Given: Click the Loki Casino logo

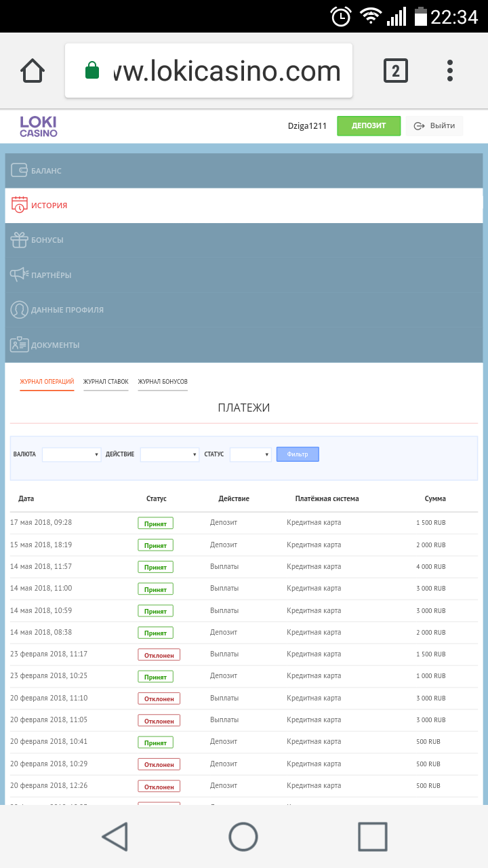Looking at the screenshot, I should pyautogui.click(x=38, y=126).
